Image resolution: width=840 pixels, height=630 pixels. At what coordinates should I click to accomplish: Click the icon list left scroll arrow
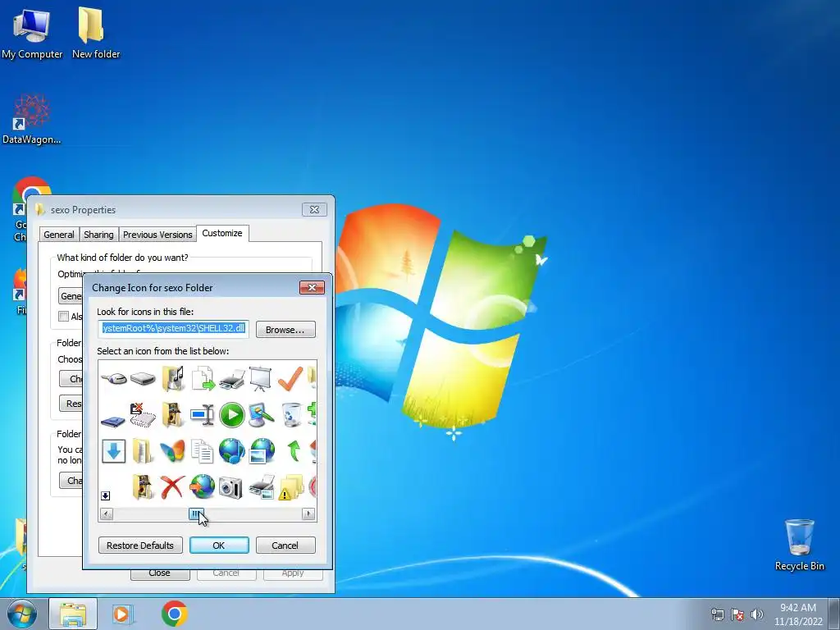(x=107, y=514)
